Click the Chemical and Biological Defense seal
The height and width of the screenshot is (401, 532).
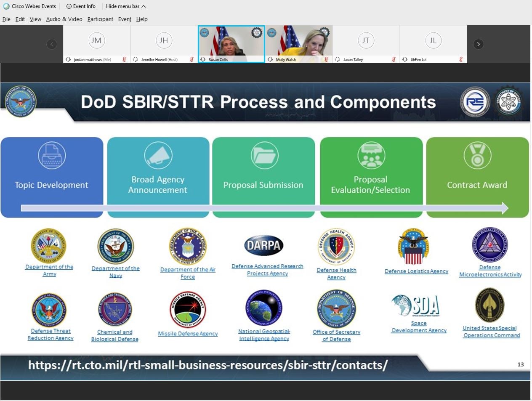pyautogui.click(x=115, y=310)
